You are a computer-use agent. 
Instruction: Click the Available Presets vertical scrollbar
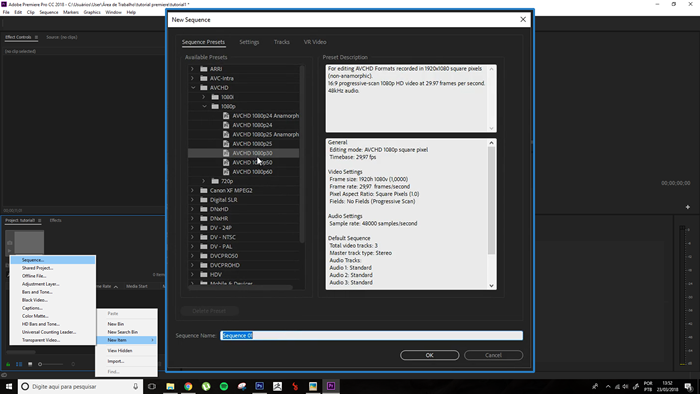click(302, 154)
